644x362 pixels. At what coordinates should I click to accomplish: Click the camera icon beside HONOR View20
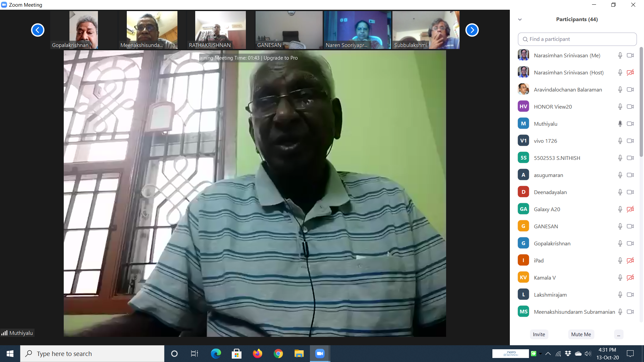coord(630,107)
